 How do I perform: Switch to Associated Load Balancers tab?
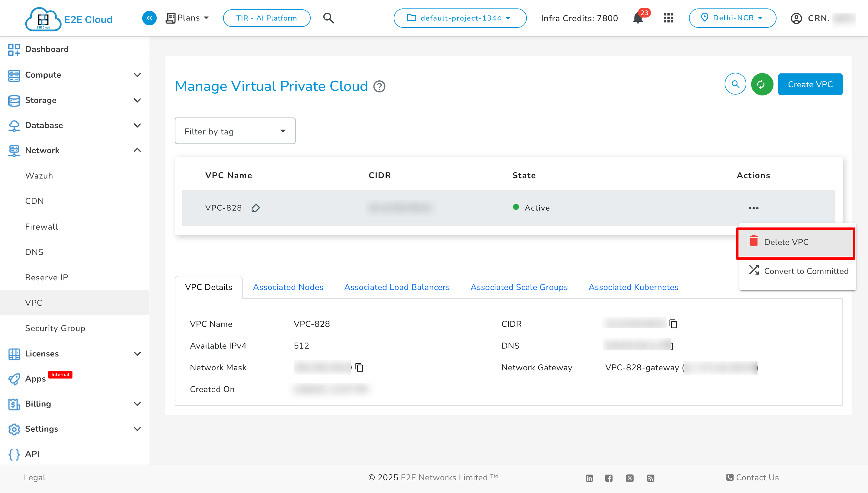(x=397, y=287)
